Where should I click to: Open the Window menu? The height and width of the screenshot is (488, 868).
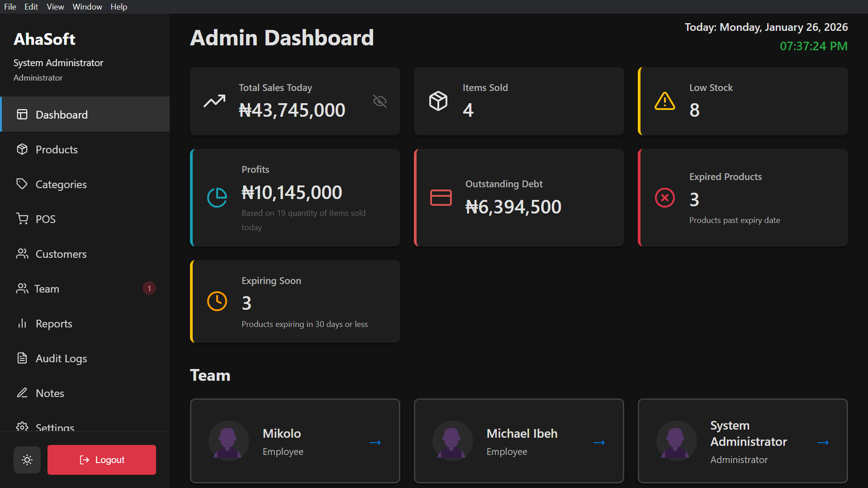pyautogui.click(x=87, y=7)
